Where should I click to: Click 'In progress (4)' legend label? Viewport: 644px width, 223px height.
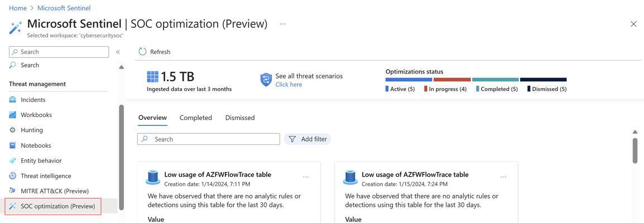point(448,89)
